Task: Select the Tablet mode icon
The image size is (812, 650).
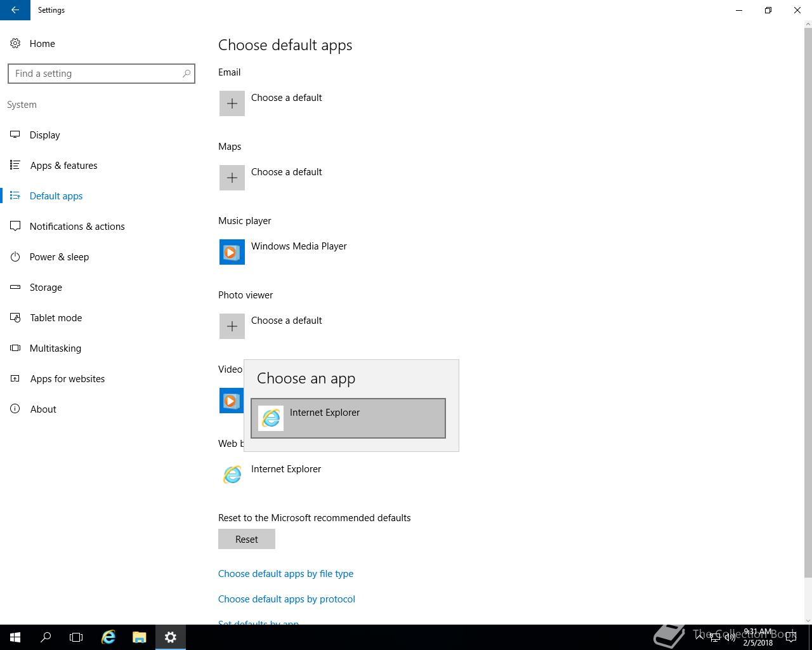Action: [x=15, y=317]
